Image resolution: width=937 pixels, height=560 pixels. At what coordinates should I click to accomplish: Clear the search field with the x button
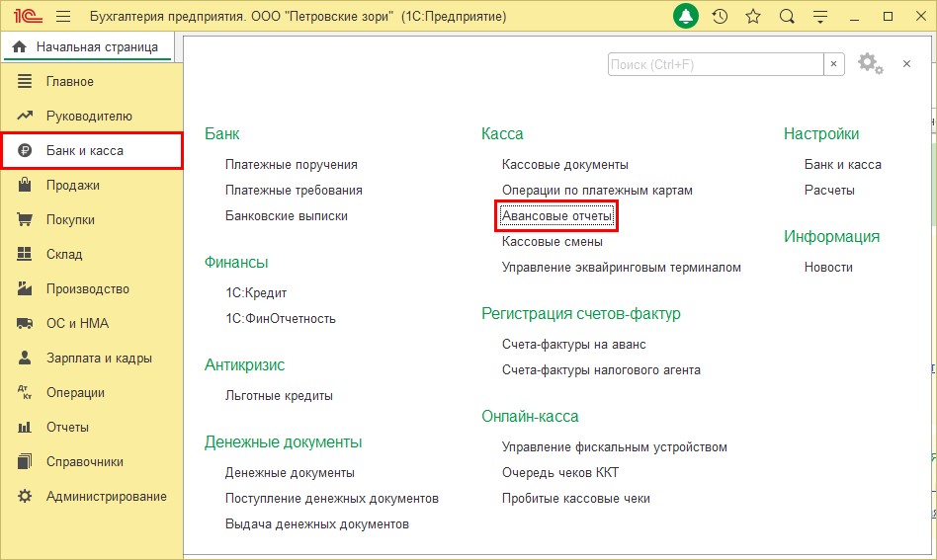click(x=833, y=64)
